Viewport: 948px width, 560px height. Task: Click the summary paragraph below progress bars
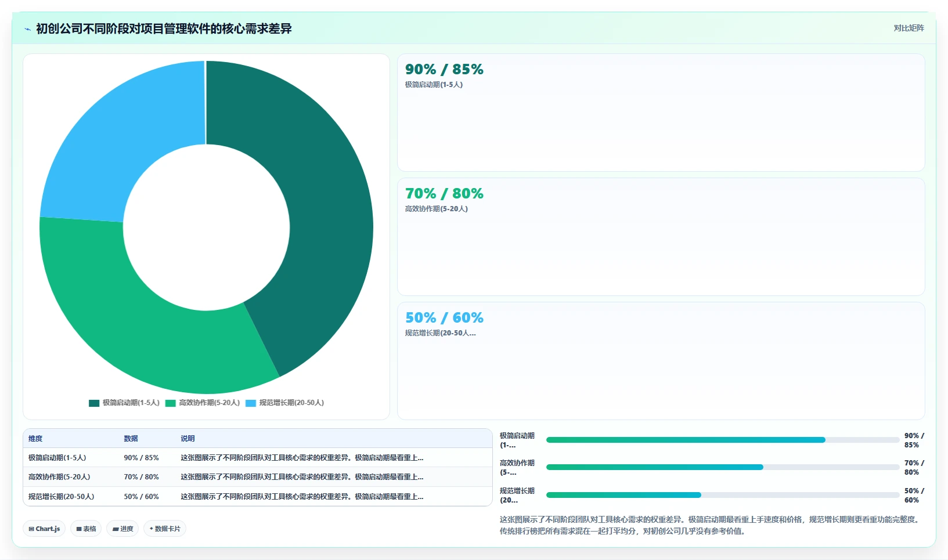(x=711, y=525)
